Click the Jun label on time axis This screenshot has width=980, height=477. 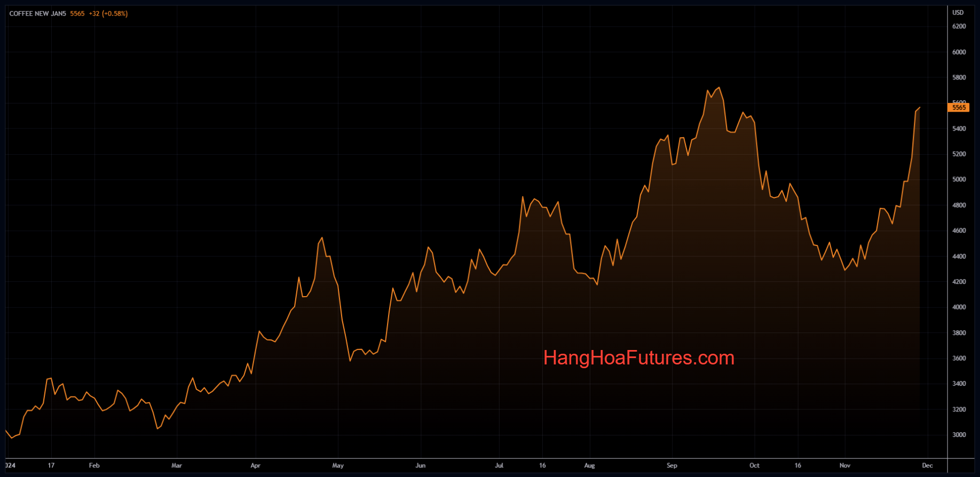tap(421, 466)
